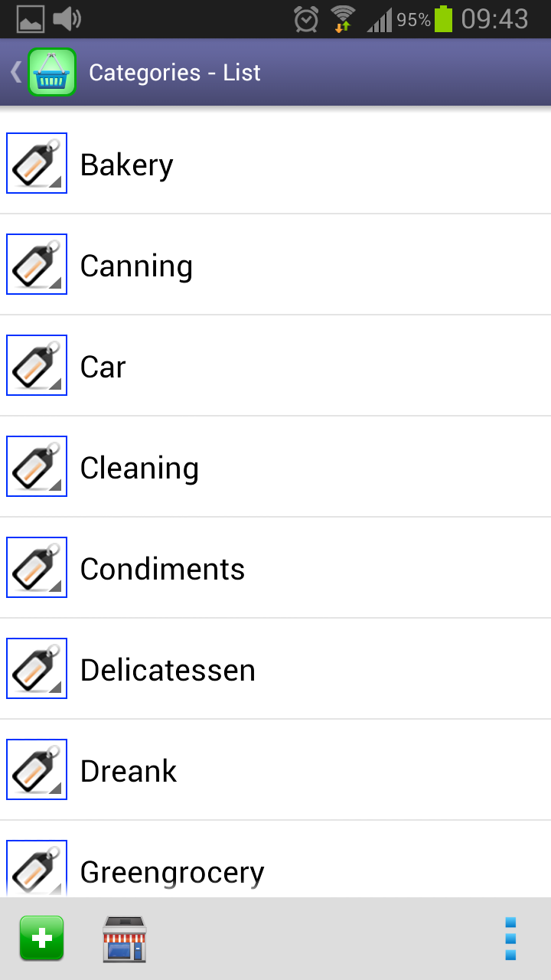
Task: Tap the tag icon beside Delicatessen
Action: click(x=37, y=668)
